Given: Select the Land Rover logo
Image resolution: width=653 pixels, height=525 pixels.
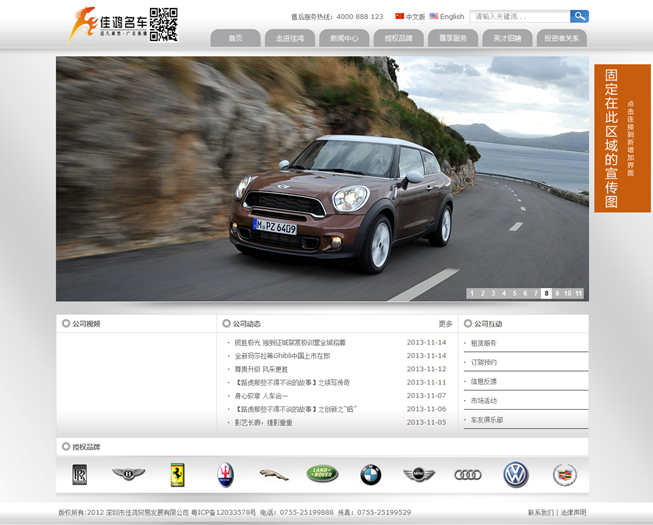Looking at the screenshot, I should (322, 474).
